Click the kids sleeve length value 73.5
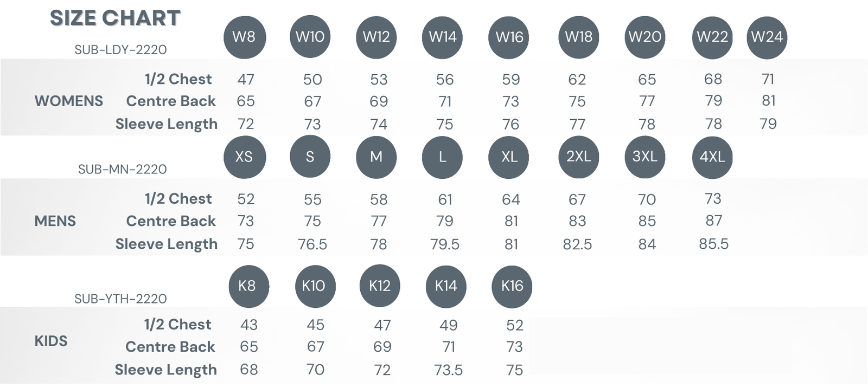Viewport: 868px width, 388px height. point(448,370)
